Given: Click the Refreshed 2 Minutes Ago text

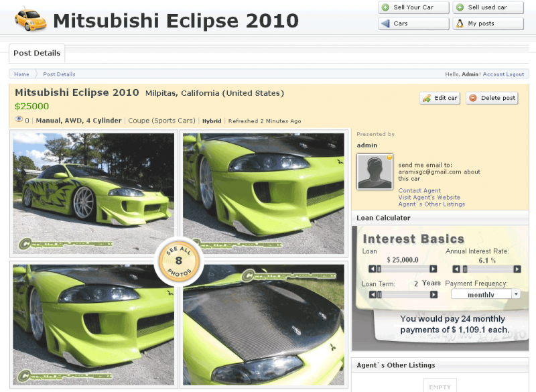Looking at the screenshot, I should [265, 121].
